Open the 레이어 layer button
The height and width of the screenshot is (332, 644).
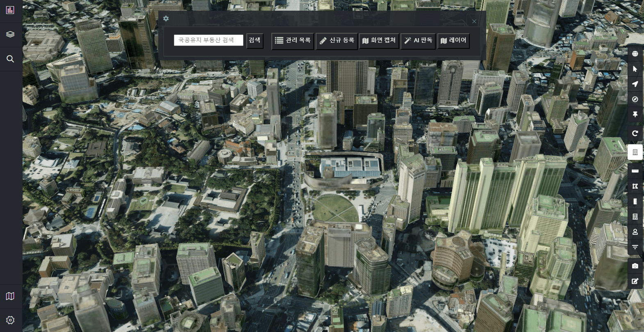(453, 41)
